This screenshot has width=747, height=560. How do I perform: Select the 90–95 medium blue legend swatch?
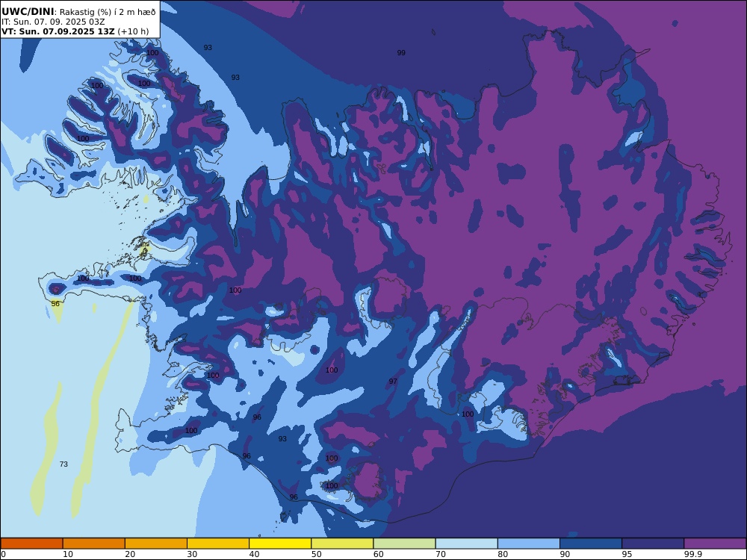click(x=591, y=544)
